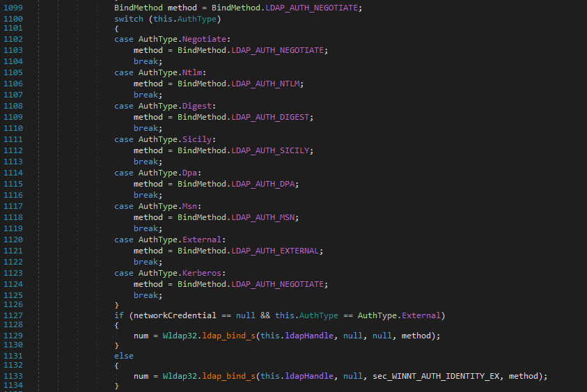Click 'num' variable on line 1129
This screenshot has width=587, height=392.
pyautogui.click(x=141, y=336)
